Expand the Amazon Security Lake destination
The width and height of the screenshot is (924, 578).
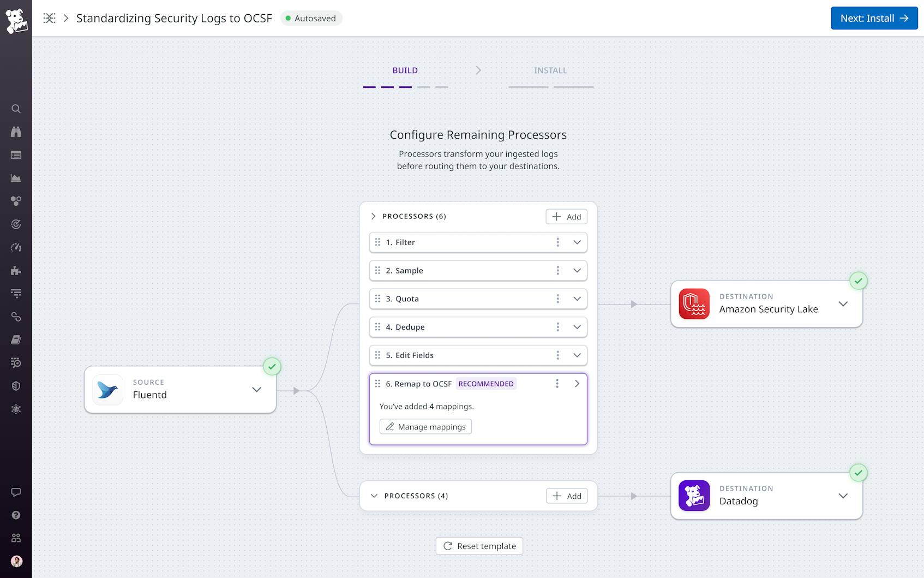pos(843,304)
